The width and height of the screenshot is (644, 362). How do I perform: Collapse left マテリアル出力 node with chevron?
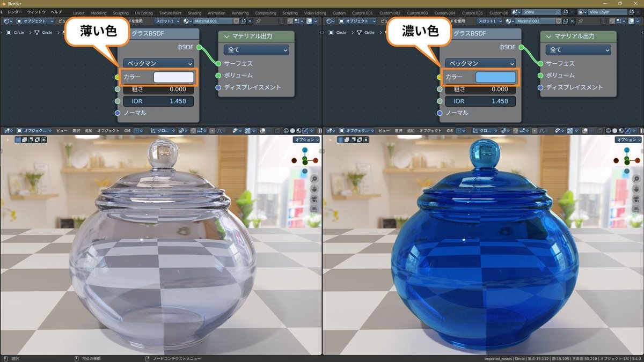click(x=225, y=36)
